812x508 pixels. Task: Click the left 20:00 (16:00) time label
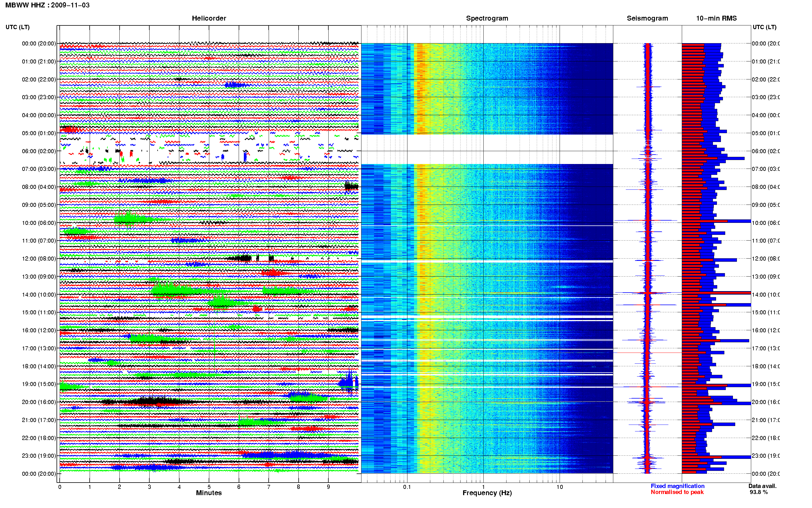tap(39, 402)
